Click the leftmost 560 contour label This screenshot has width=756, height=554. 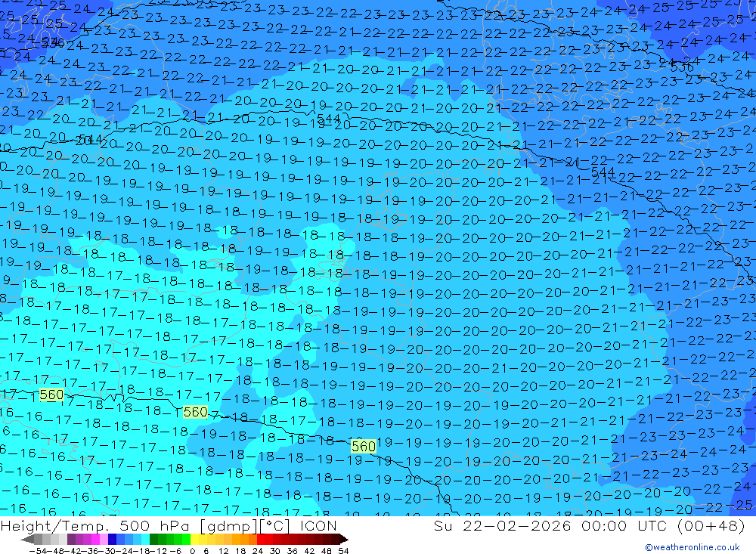(x=51, y=395)
